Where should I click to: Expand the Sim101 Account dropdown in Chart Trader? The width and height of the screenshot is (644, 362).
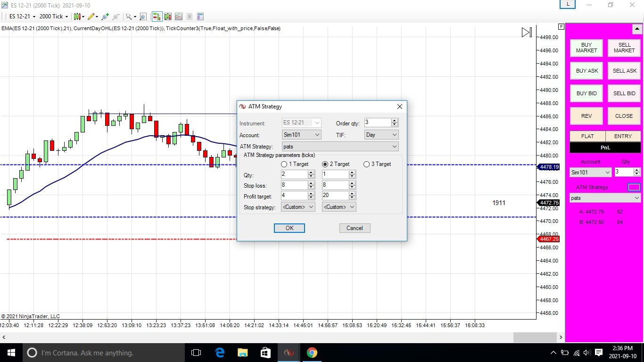[590, 173]
